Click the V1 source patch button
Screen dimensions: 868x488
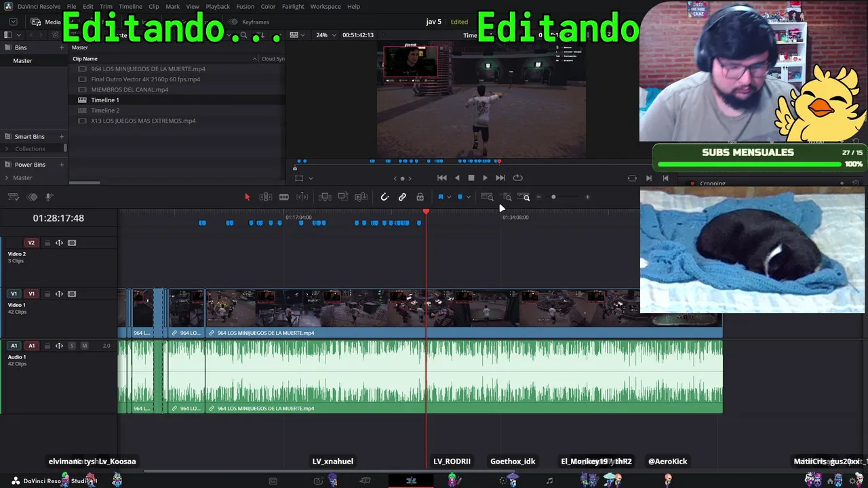[14, 294]
